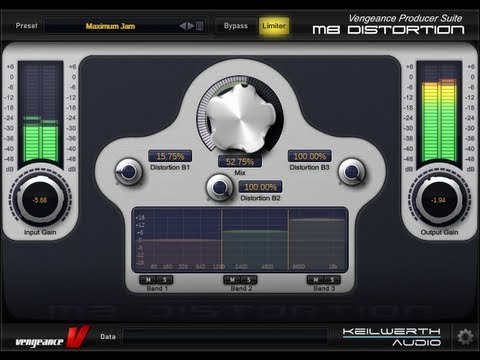This screenshot has height=360, width=480.
Task: Click the Band 3 label
Action: pos(324,288)
